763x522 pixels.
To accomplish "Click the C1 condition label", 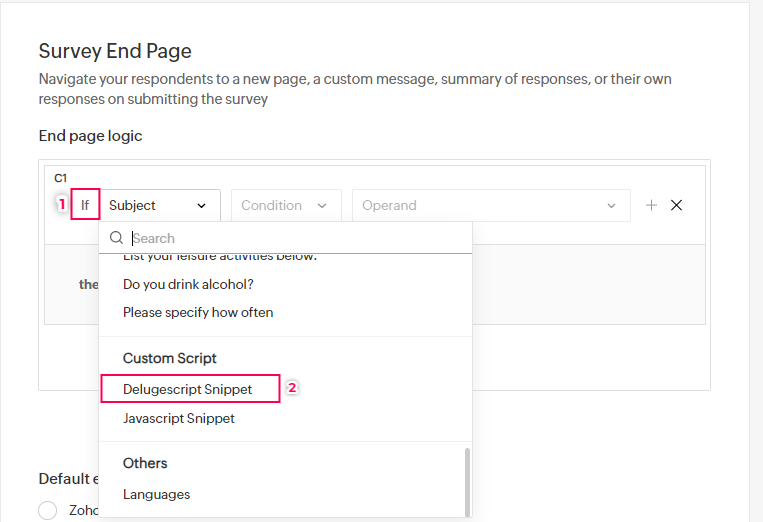I will (60, 178).
